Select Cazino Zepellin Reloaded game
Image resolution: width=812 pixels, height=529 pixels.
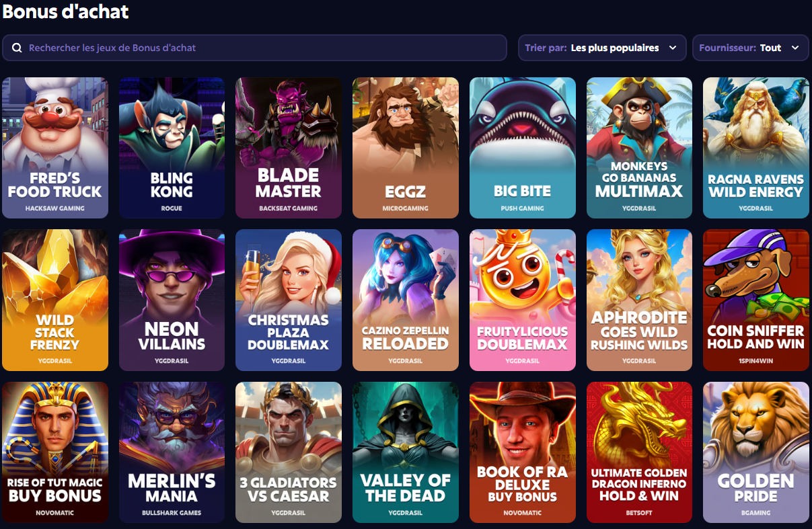click(x=406, y=300)
